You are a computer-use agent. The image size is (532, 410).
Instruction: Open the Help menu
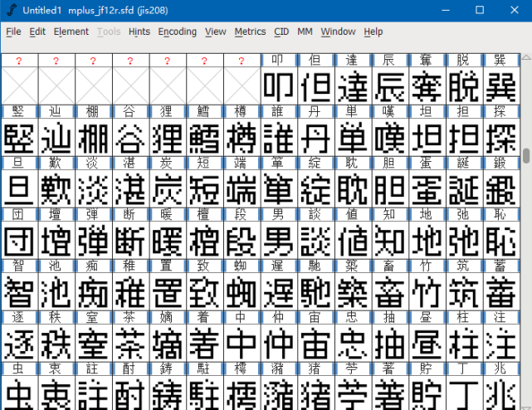click(x=373, y=32)
